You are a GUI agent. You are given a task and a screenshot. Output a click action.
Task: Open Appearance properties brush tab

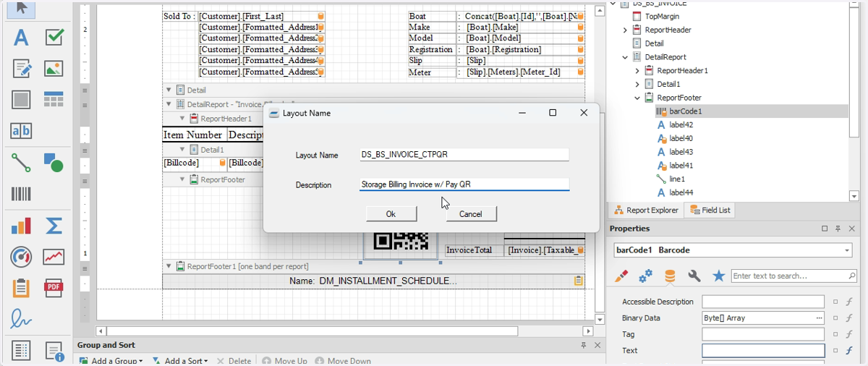[621, 276]
